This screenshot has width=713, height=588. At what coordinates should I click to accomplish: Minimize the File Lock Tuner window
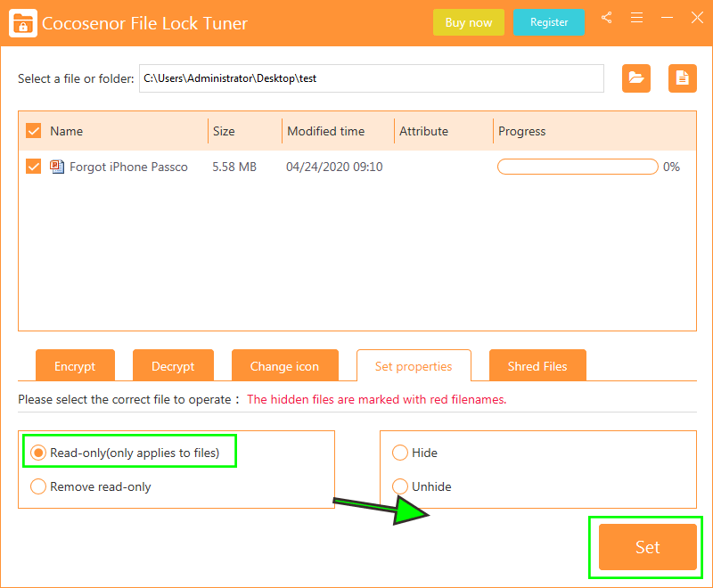coord(667,18)
